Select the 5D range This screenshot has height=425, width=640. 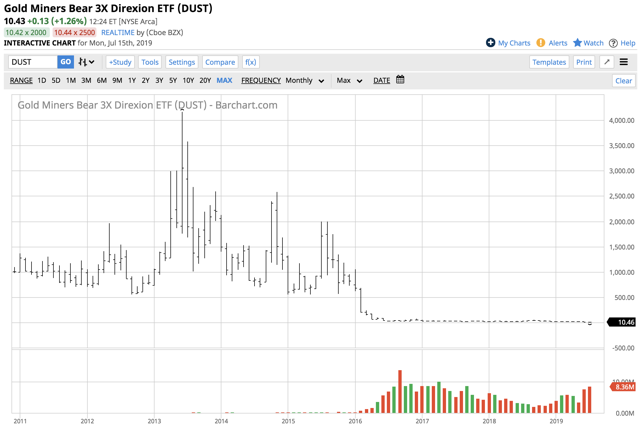pos(56,80)
